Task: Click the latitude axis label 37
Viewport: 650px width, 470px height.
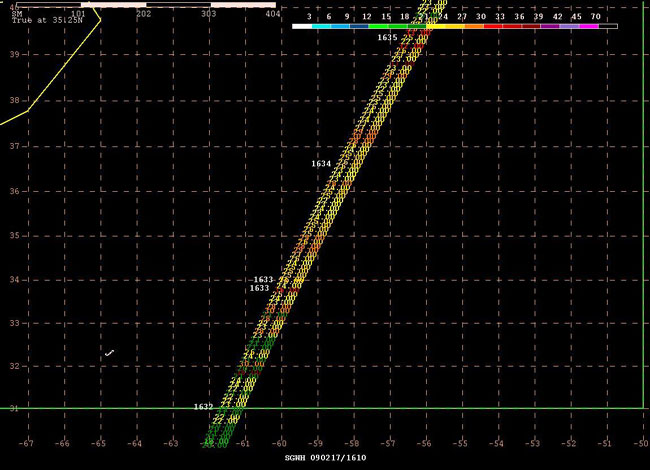Action: pos(14,146)
